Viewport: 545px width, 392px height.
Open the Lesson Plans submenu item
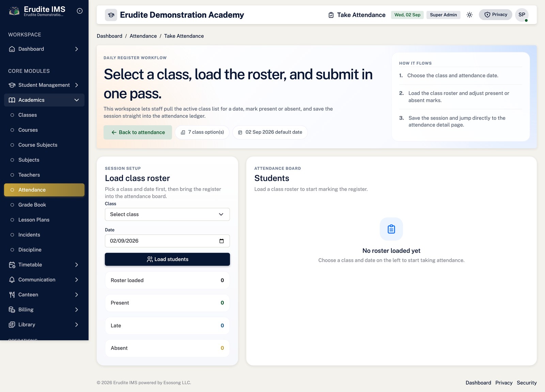(44, 220)
